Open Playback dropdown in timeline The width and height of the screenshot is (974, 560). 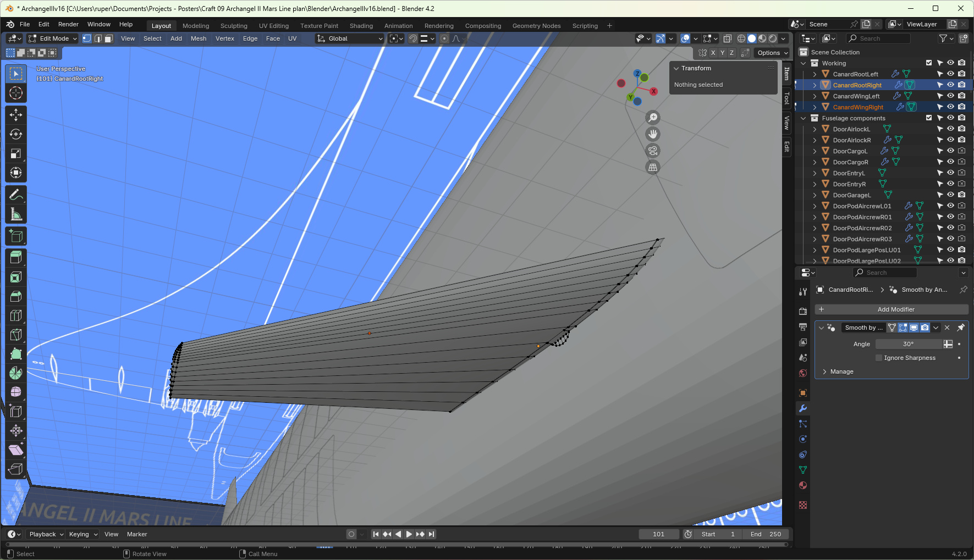(x=46, y=534)
